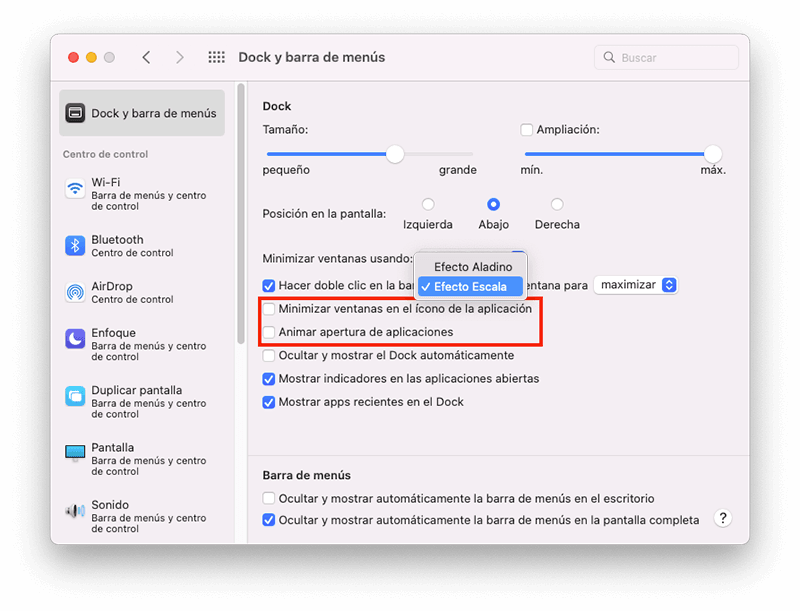800x611 pixels.
Task: Minimize window with yellow button
Action: point(91,57)
